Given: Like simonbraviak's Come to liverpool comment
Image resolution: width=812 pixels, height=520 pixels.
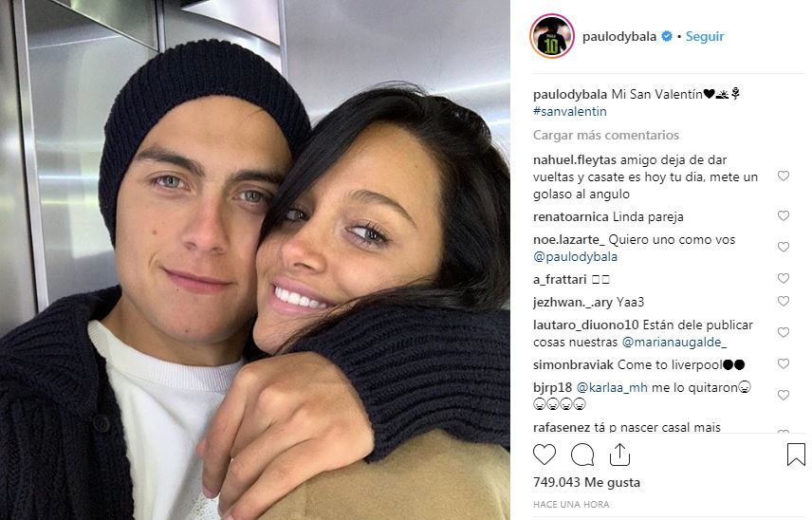Looking at the screenshot, I should coord(784,363).
